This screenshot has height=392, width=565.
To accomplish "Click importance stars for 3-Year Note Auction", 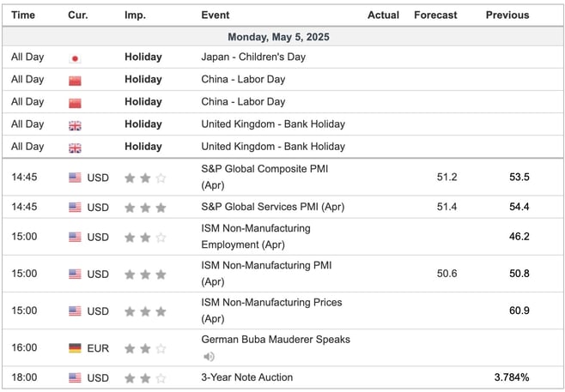I will (x=145, y=378).
